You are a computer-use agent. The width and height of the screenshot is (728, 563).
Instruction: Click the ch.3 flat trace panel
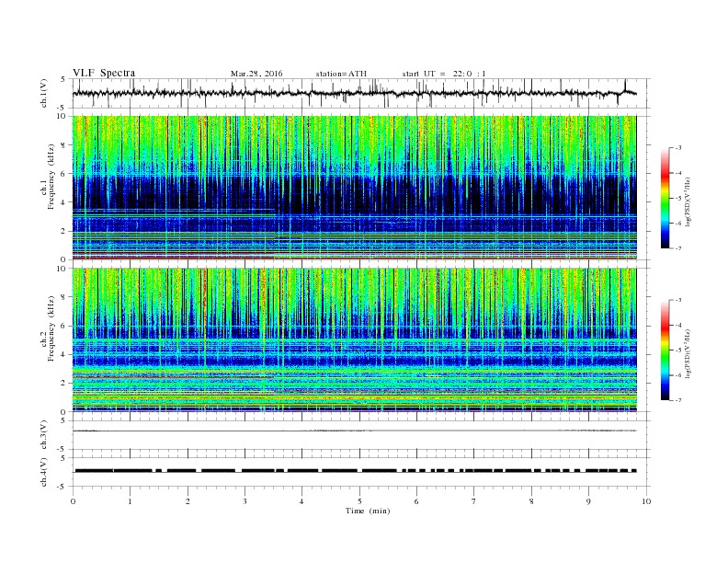361,435
